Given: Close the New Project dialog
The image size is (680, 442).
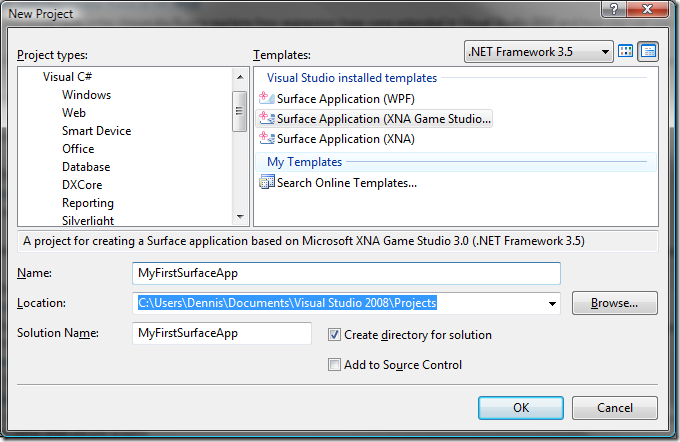Looking at the screenshot, I should click(x=647, y=9).
